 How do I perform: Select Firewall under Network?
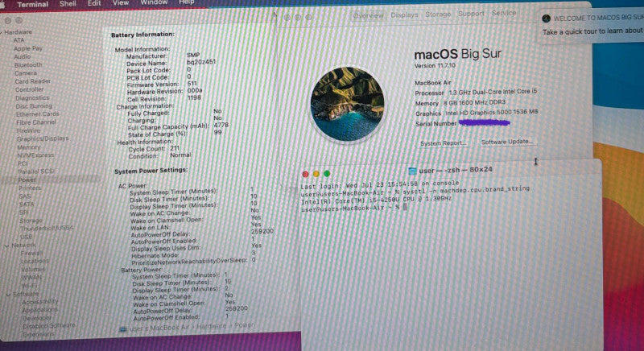[32, 254]
